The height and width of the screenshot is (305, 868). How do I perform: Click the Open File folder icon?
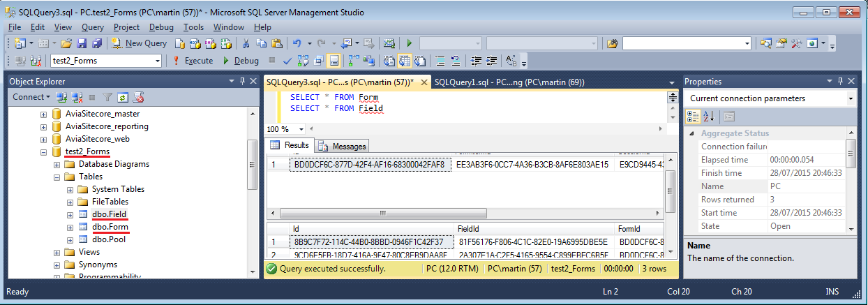pyautogui.click(x=68, y=43)
